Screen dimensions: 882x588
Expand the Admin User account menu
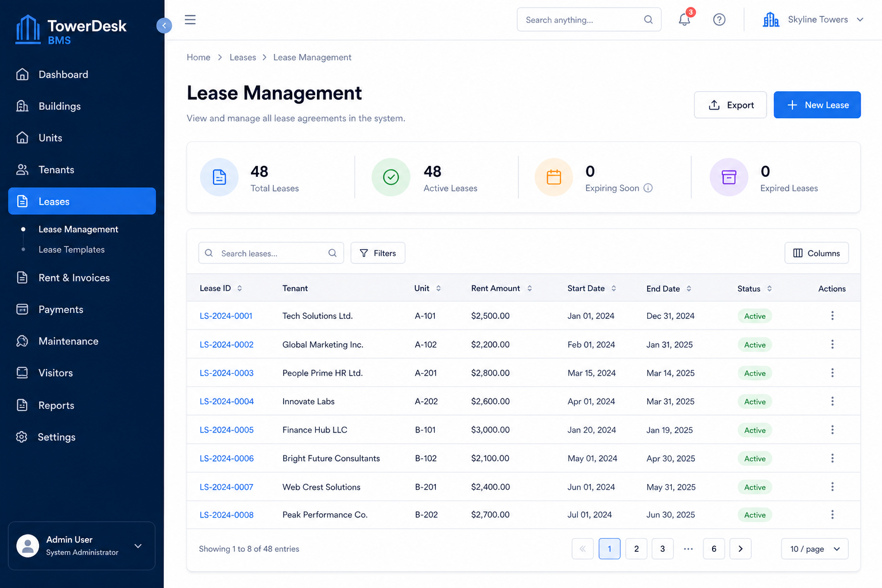138,546
